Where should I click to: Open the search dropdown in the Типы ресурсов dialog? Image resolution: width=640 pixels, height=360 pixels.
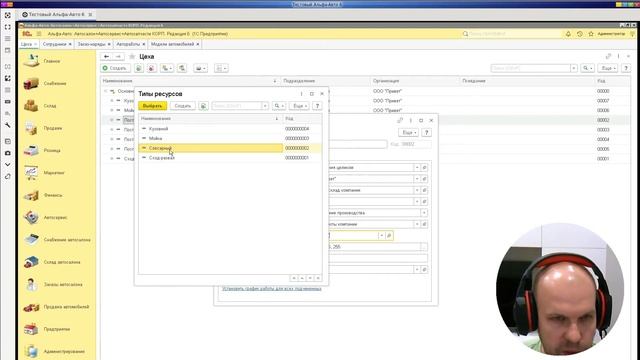click(x=279, y=106)
